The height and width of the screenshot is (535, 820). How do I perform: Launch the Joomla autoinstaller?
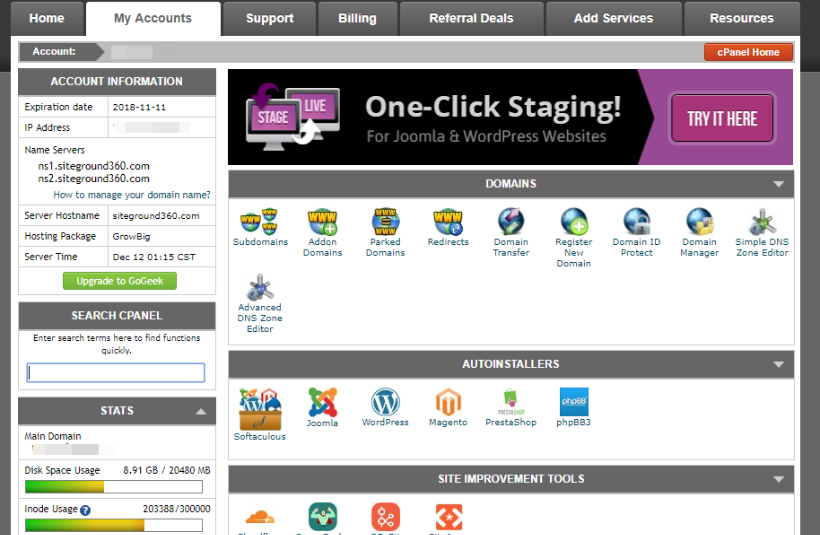pyautogui.click(x=322, y=408)
